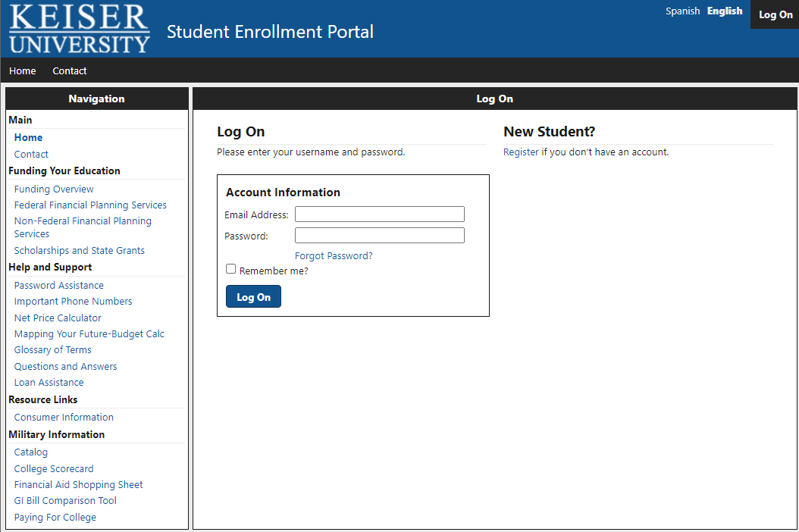Check the Remember me checkbox

231,269
